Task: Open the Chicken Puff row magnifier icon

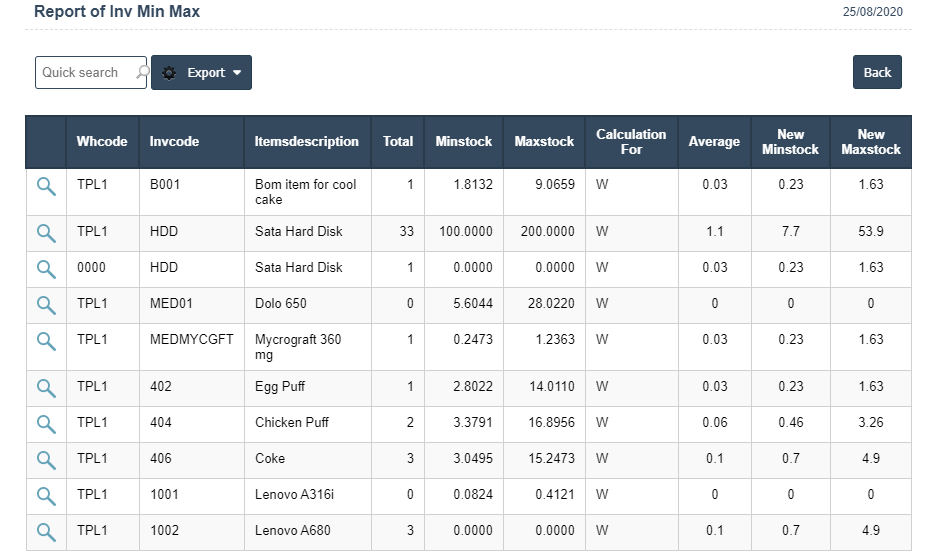Action: tap(46, 423)
